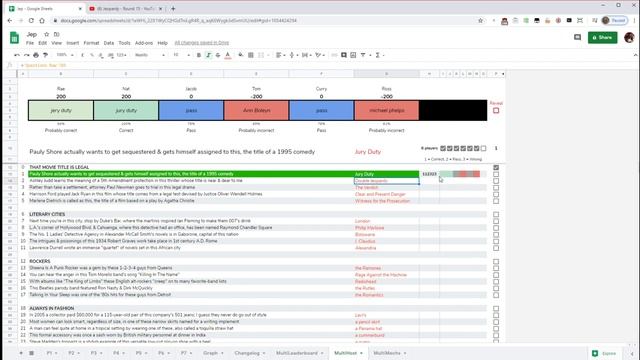640x360 pixels.
Task: Open the comment history icon
Action: pyautogui.click(x=577, y=38)
